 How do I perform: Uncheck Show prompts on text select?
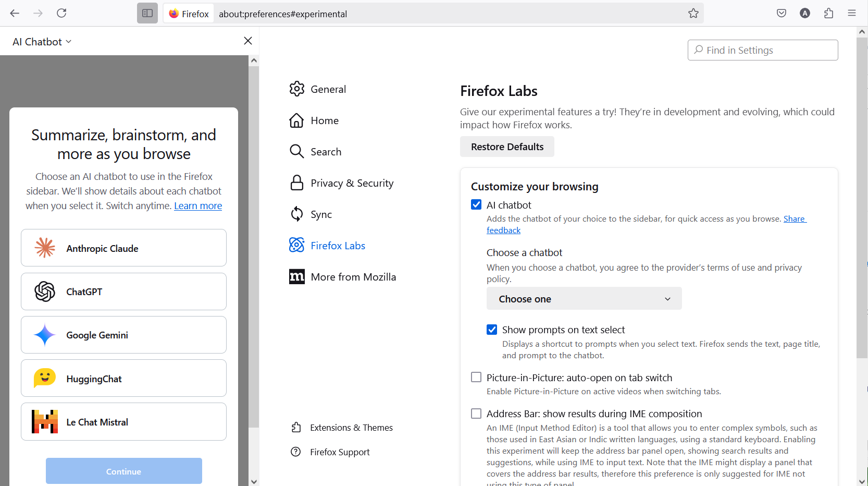click(x=492, y=330)
